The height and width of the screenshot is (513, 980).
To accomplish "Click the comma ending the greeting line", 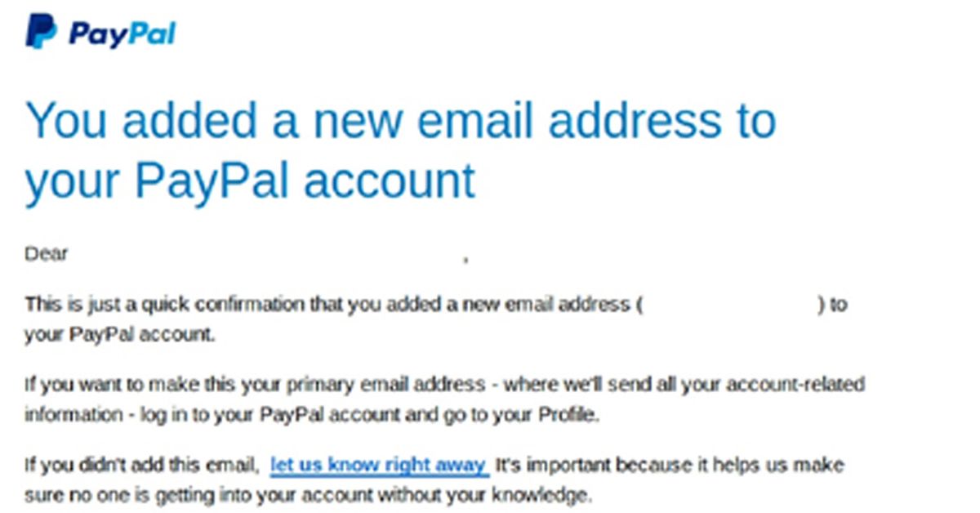I will click(465, 258).
